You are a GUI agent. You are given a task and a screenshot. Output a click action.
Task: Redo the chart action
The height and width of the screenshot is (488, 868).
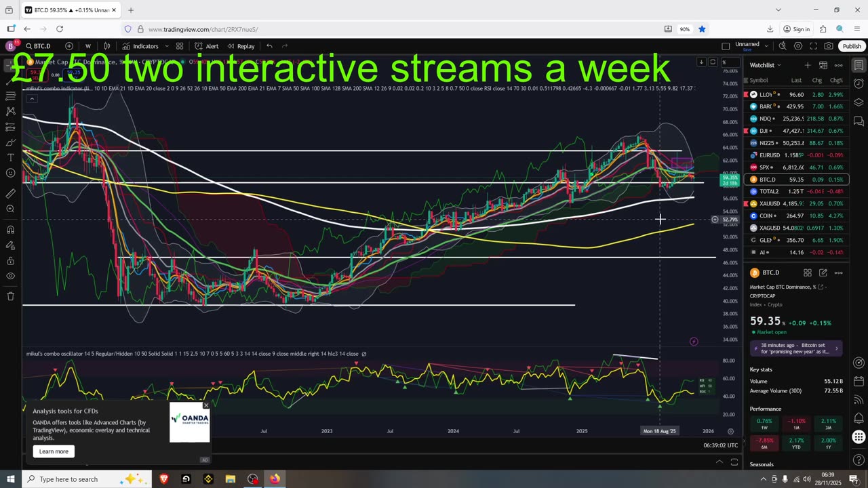[285, 46]
